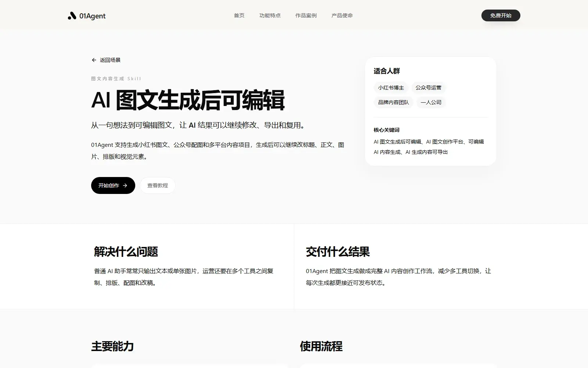This screenshot has width=588, height=368.
Task: Click the 01Agent brand name text
Action: tap(92, 16)
